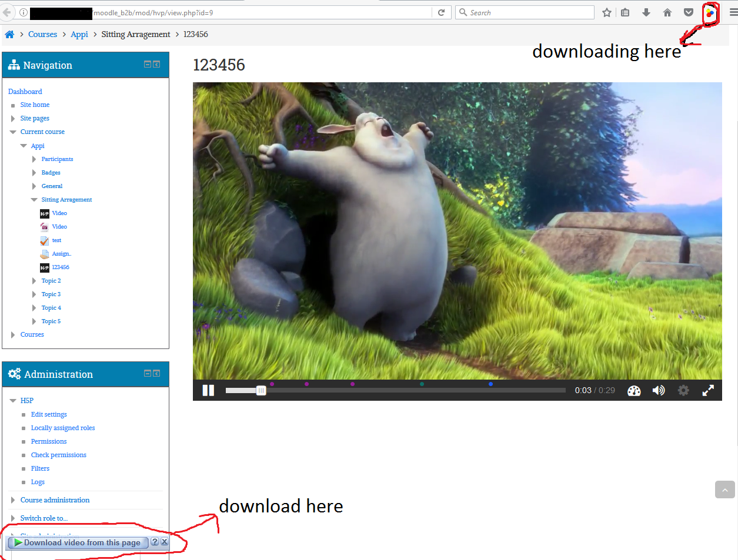Viewport: 738px width, 560px height.
Task: Collapse the H5P administration node
Action: pos(13,401)
